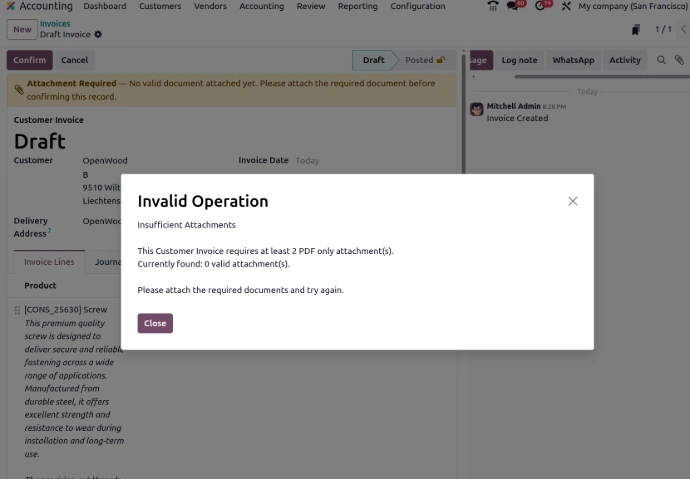Click the VoIP phone icon
690x479 pixels.
click(x=492, y=6)
